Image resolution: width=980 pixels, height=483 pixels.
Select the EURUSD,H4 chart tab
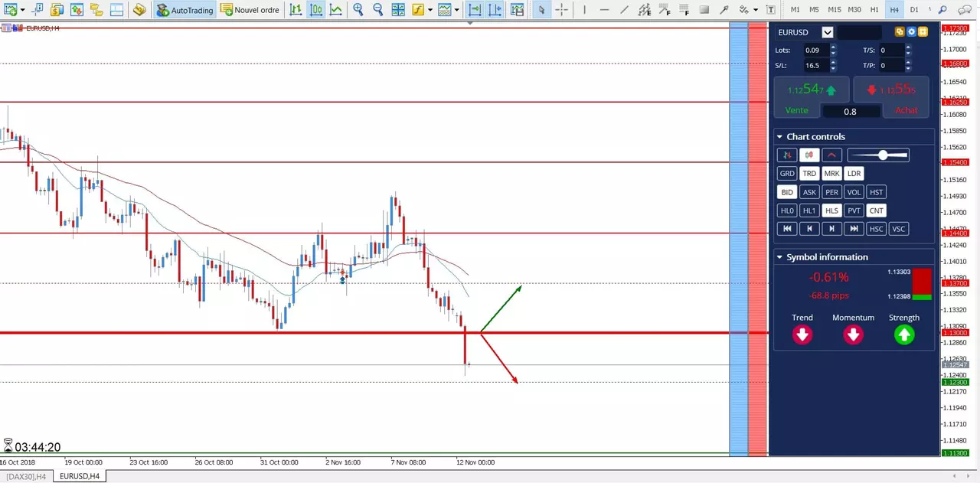coord(80,477)
